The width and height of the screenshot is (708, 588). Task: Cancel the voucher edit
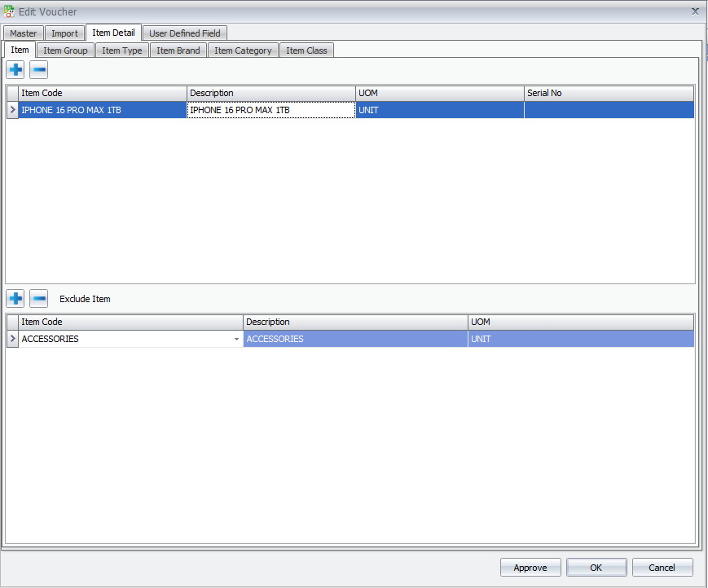[662, 568]
